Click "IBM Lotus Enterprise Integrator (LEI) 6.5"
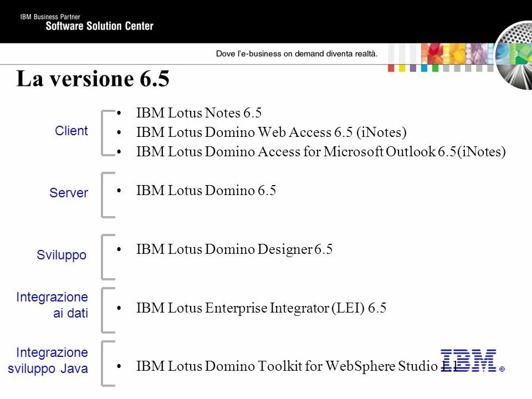 point(261,308)
